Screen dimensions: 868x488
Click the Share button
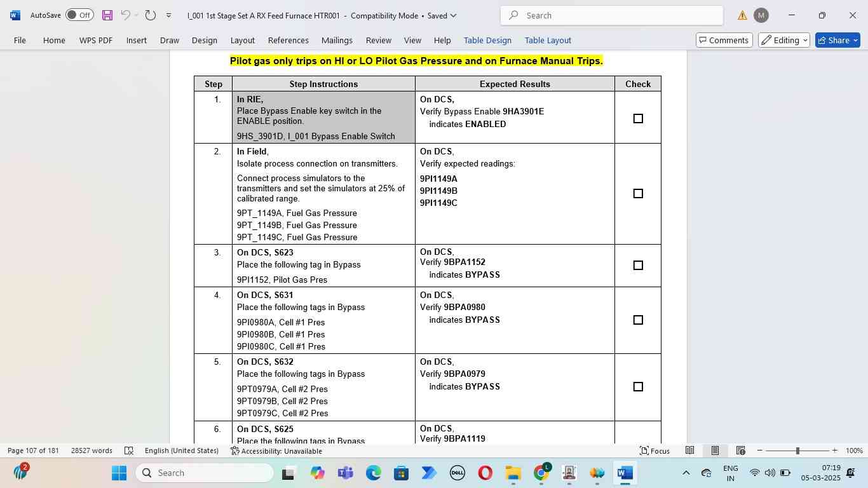(837, 40)
